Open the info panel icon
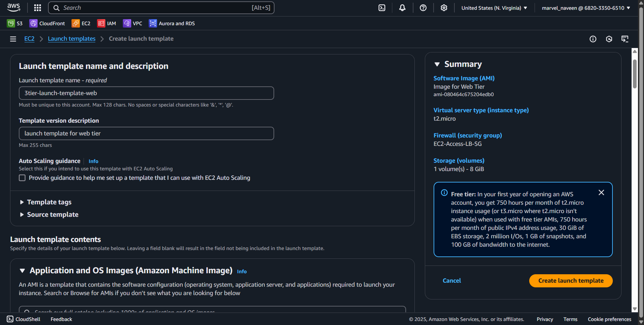 (593, 39)
